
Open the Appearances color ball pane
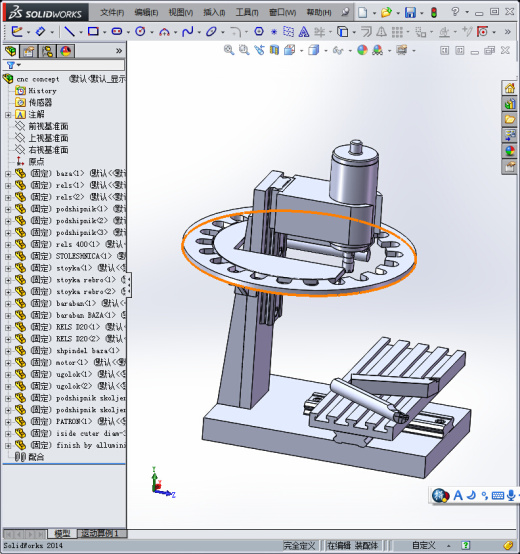coord(509,152)
